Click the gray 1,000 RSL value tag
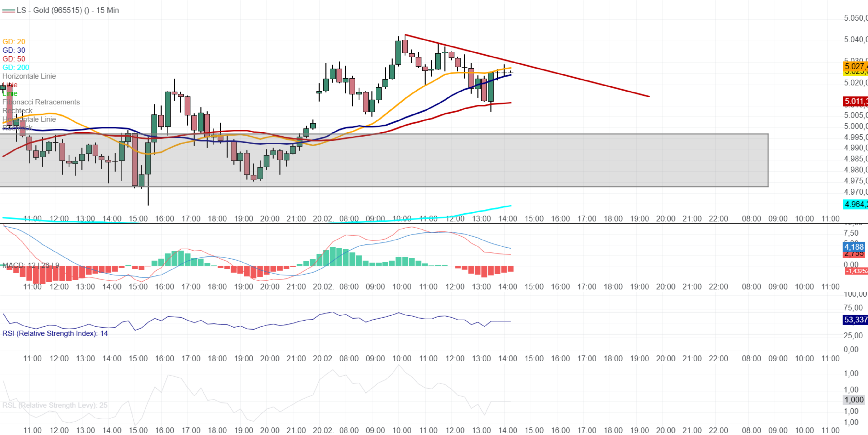This screenshot has width=868, height=435. point(854,400)
